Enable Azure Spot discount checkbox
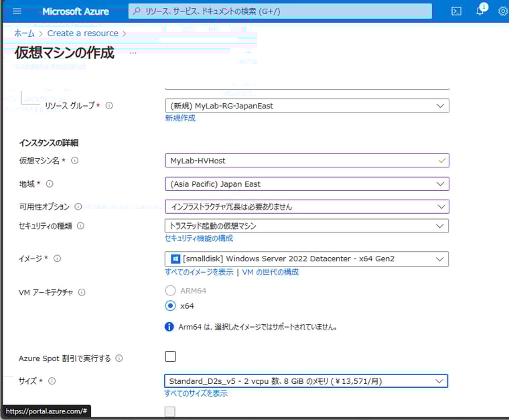The width and height of the screenshot is (509, 420). click(x=170, y=356)
